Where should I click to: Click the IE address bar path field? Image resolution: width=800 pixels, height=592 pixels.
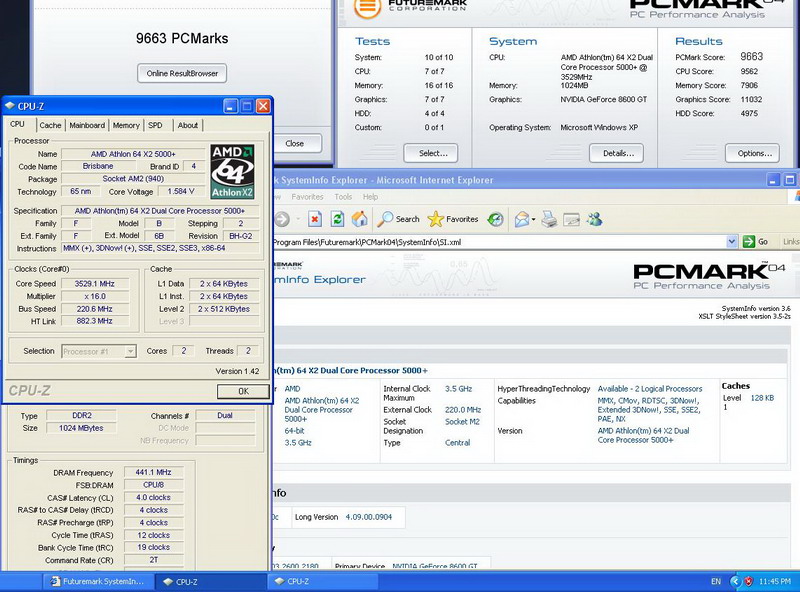[x=500, y=242]
